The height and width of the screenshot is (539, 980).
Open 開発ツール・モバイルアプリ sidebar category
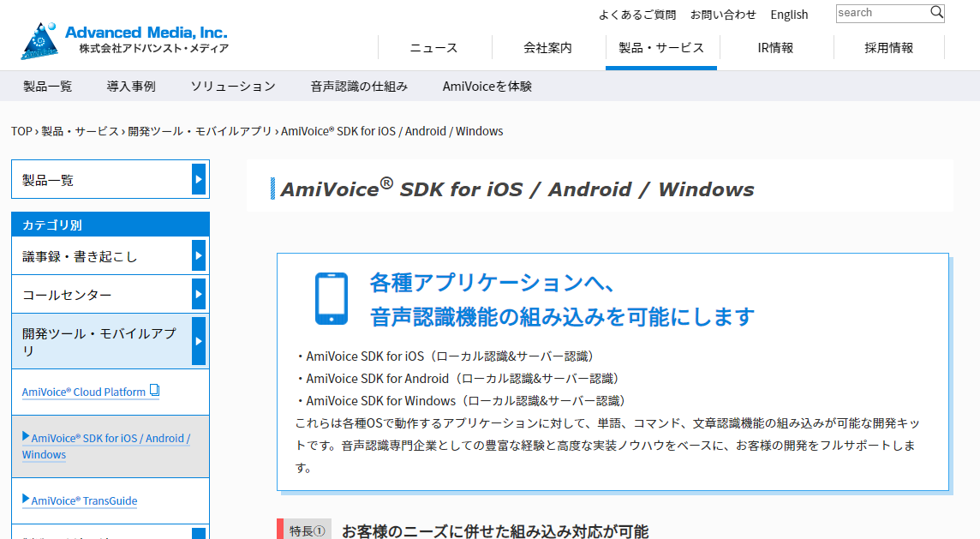[x=99, y=341]
